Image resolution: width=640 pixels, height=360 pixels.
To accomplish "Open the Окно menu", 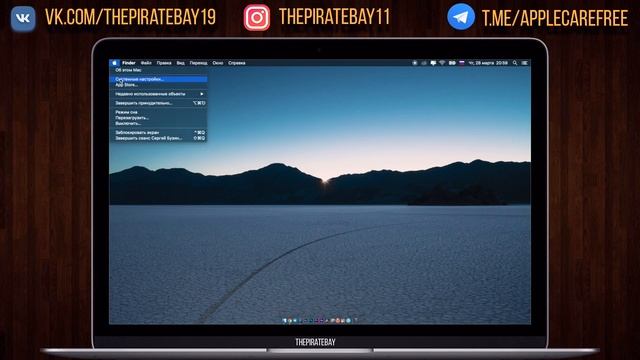I will [218, 63].
